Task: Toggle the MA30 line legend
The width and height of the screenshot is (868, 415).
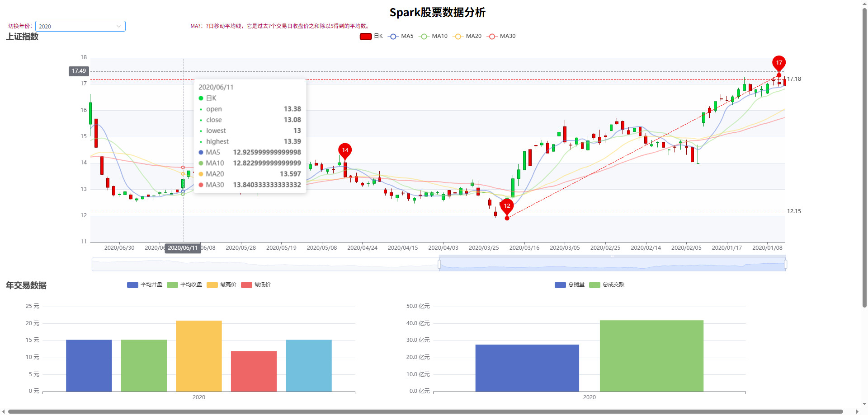Action: point(501,36)
